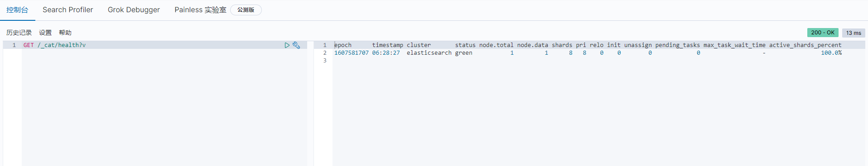
Task: Click the green status value in the output
Action: pyautogui.click(x=463, y=53)
